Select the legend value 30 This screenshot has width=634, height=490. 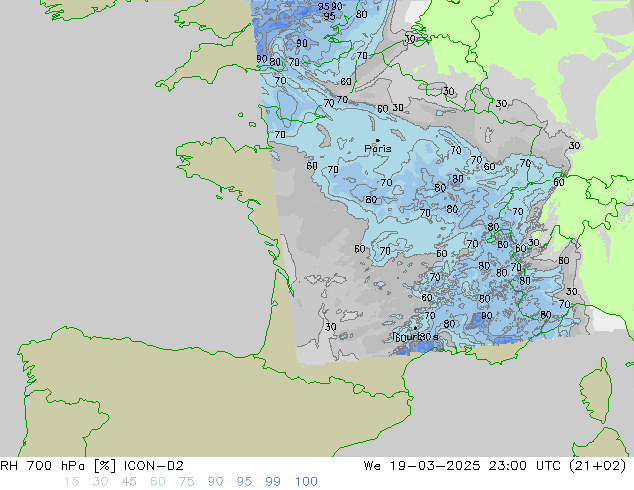coord(100,482)
